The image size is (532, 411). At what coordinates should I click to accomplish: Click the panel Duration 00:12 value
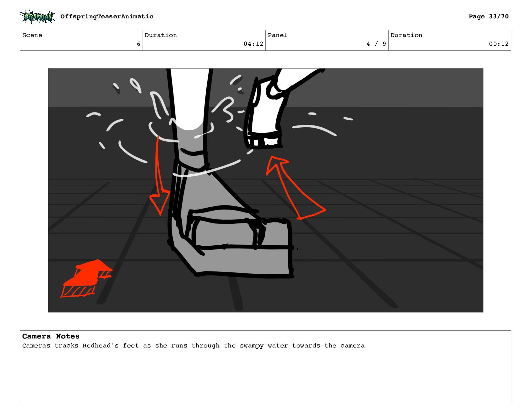click(x=499, y=44)
